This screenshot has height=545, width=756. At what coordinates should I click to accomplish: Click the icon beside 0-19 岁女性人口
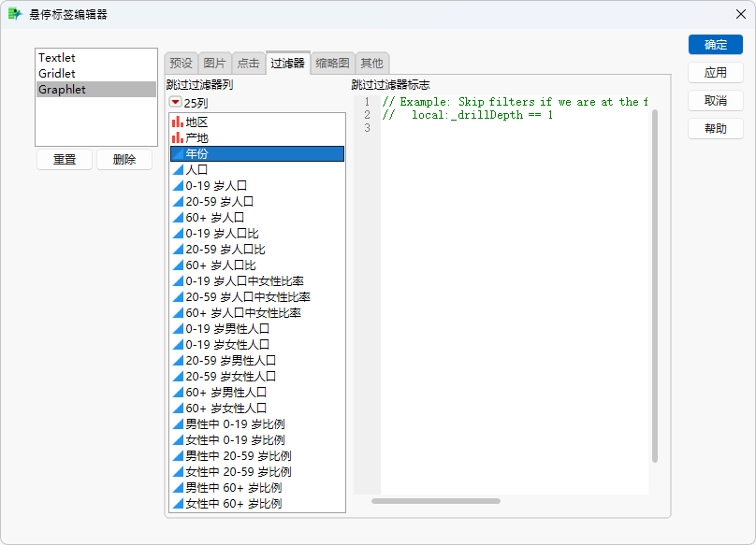(178, 345)
